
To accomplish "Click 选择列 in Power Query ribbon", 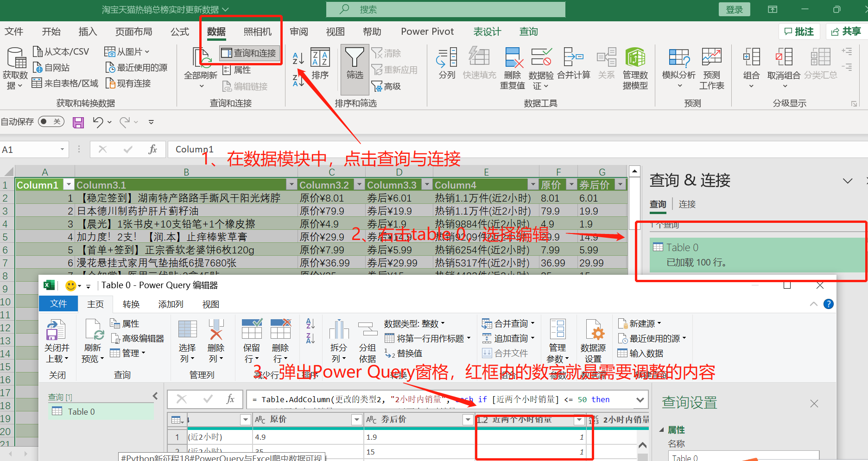I will 187,342.
